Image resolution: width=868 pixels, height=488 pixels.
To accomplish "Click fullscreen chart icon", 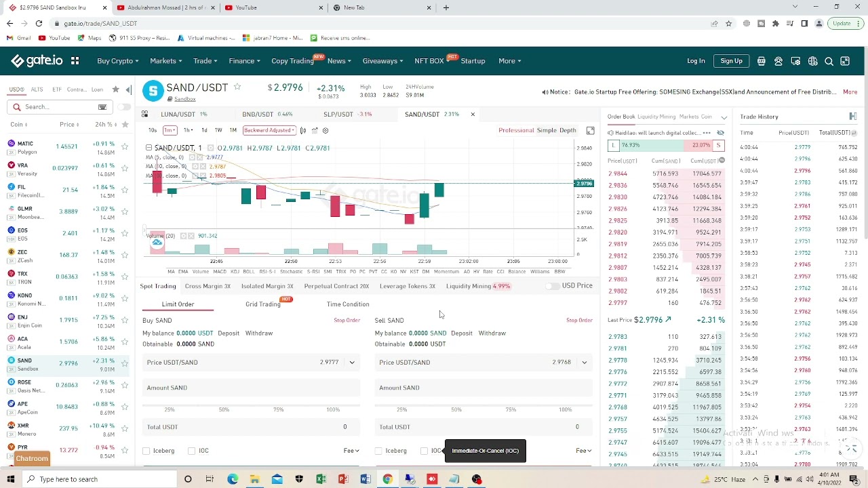I will tap(590, 131).
